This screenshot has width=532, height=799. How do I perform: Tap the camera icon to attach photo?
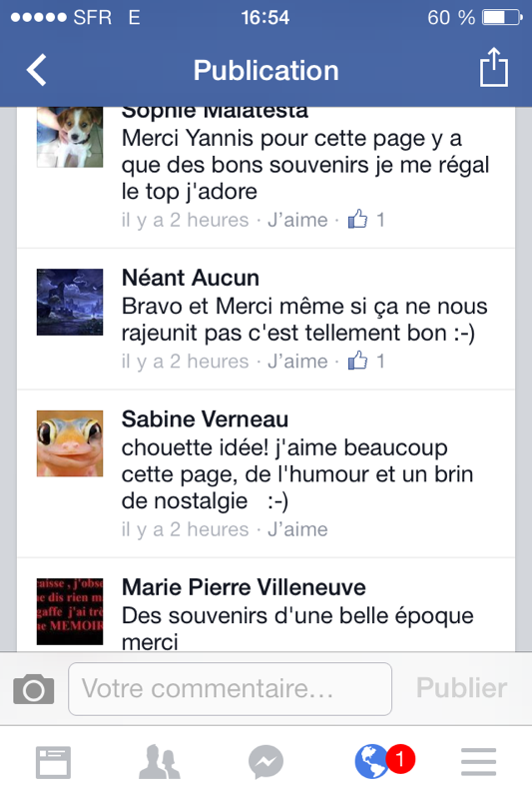pos(34,689)
